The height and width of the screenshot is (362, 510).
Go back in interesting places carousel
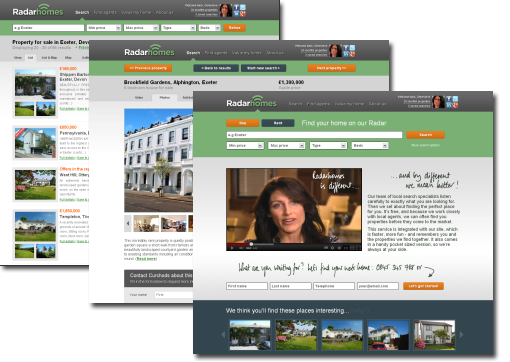tap(223, 334)
